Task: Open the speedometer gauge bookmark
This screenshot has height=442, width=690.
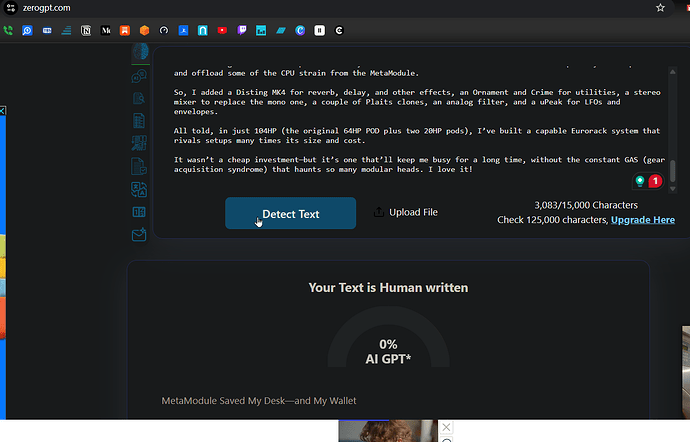Action: click(164, 30)
